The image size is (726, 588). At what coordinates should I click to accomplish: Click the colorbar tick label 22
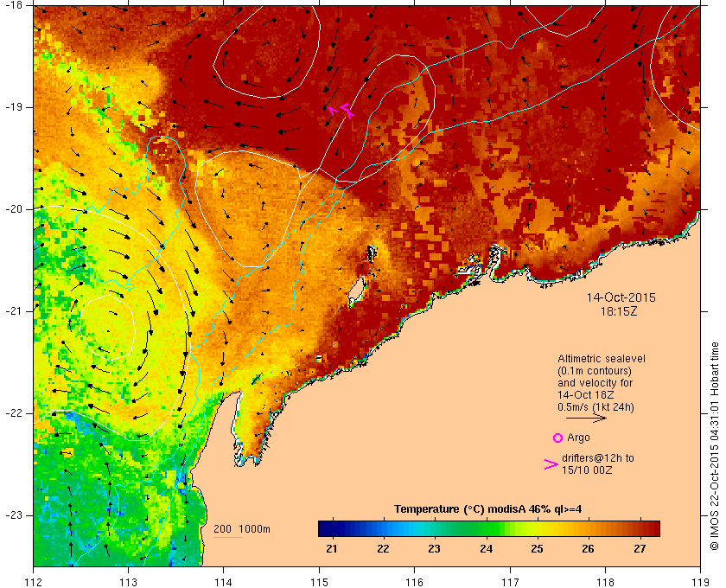[x=383, y=548]
